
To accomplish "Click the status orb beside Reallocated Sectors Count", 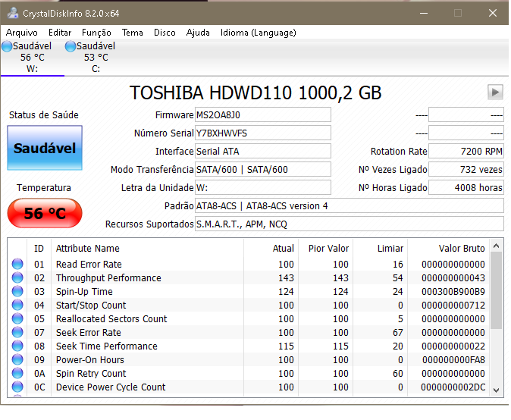I will (x=17, y=319).
